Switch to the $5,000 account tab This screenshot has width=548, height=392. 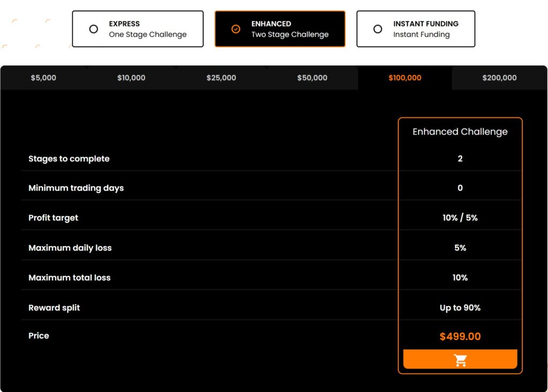click(43, 78)
